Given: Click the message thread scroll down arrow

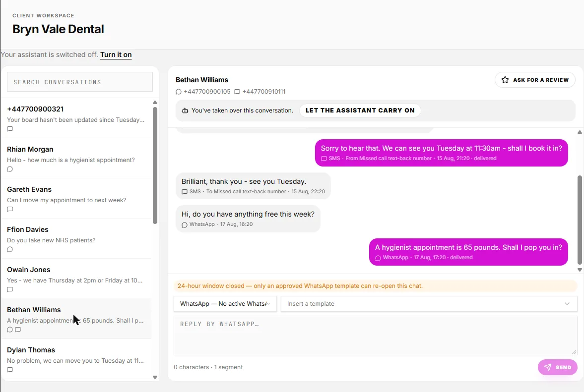Looking at the screenshot, I should click(x=580, y=270).
